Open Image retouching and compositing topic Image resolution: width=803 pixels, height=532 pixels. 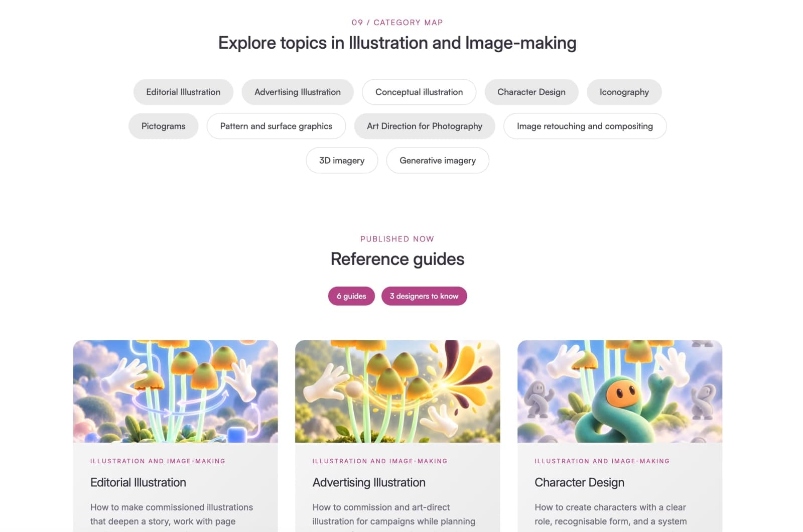(585, 126)
